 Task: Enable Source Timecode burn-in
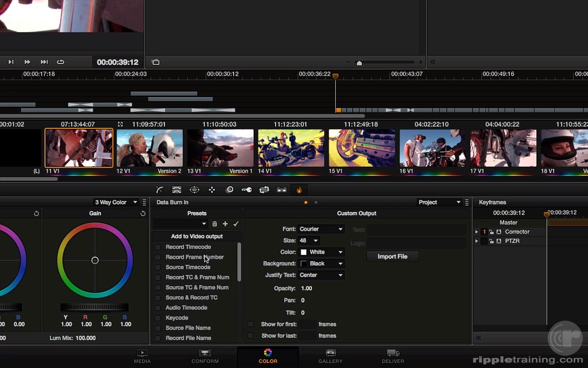coord(158,267)
